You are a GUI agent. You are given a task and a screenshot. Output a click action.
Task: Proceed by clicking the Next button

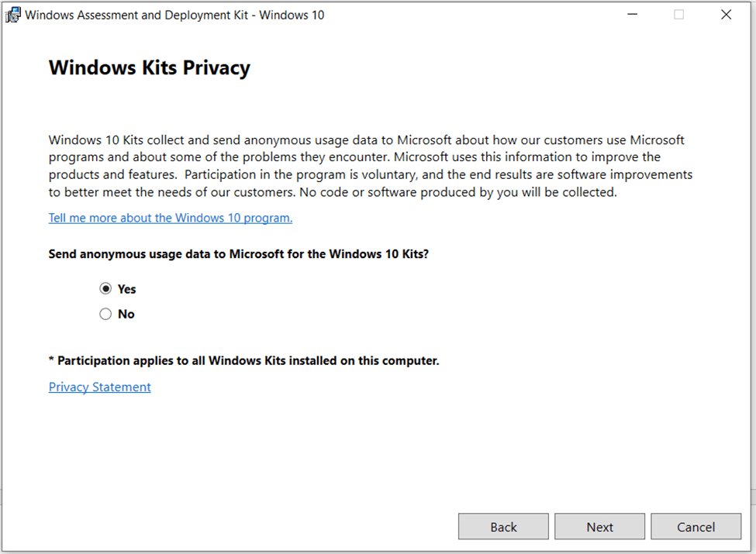(x=599, y=527)
